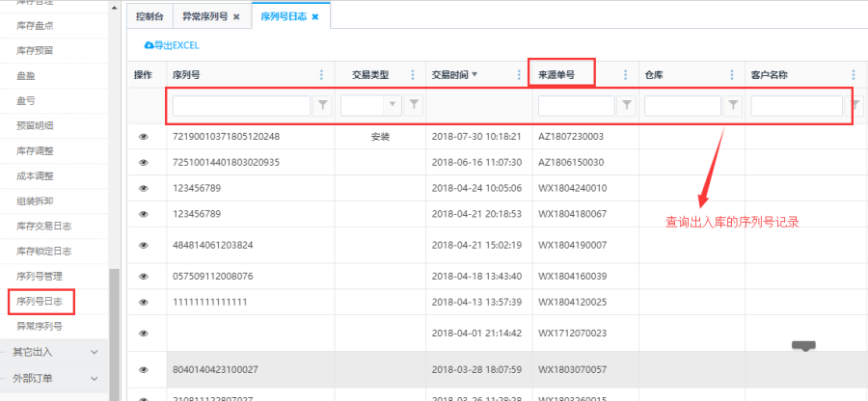Click the filter icon for 序列号 column
Image resolution: width=868 pixels, height=401 pixels.
pos(323,105)
